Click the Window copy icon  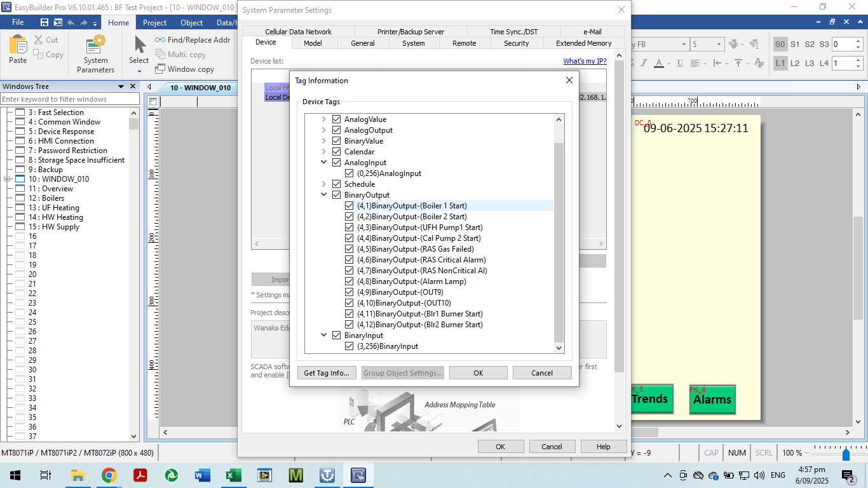pyautogui.click(x=160, y=69)
